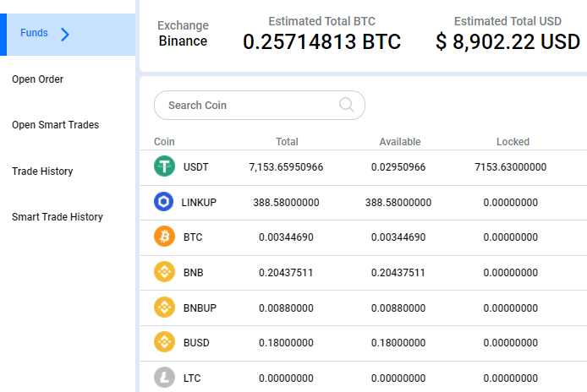Click the magnifier search icon
This screenshot has width=587, height=392.
[x=347, y=105]
